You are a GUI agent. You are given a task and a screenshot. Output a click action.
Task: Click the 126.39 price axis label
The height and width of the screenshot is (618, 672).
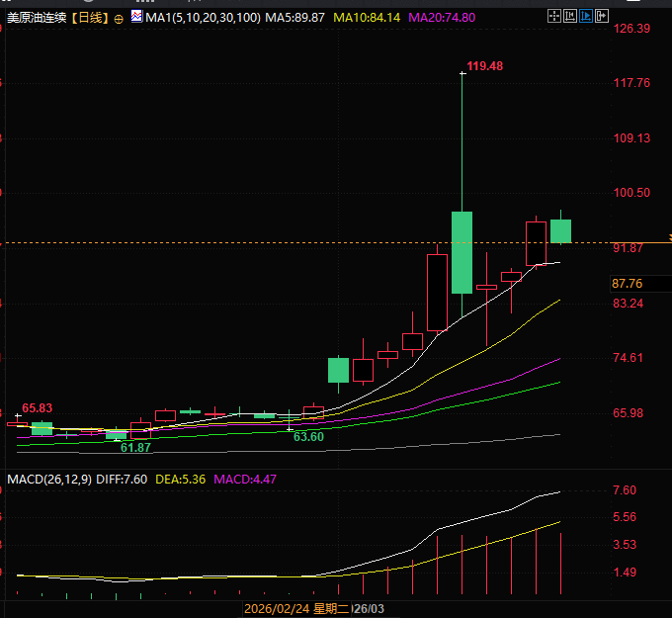pyautogui.click(x=631, y=29)
